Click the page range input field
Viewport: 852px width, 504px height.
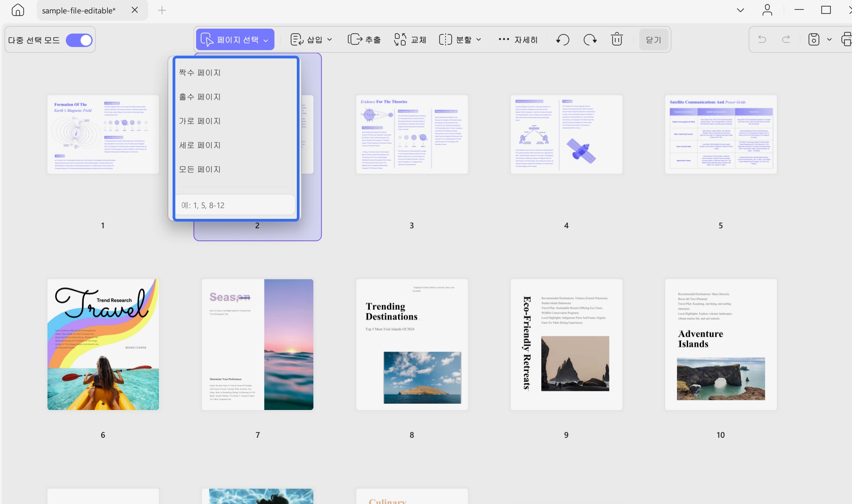[235, 205]
